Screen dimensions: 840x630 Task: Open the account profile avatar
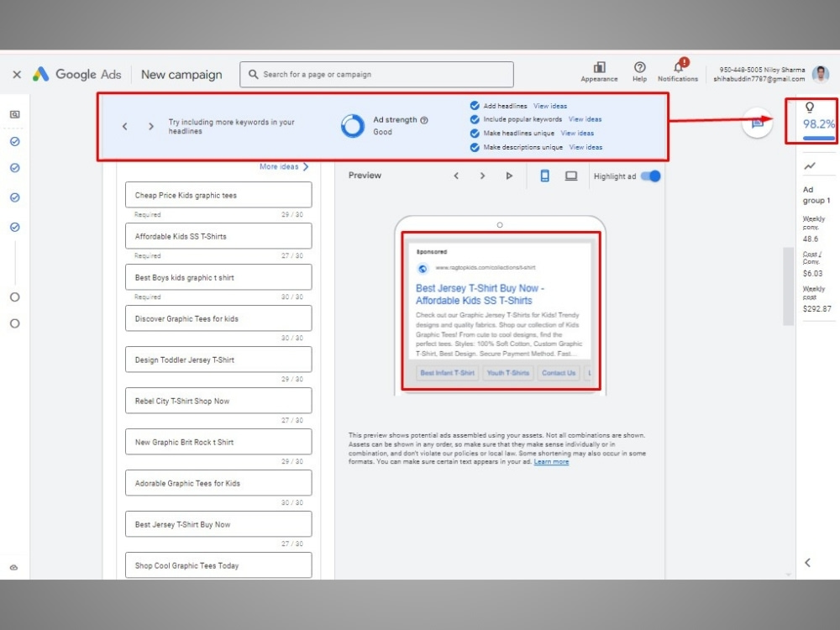[x=821, y=75]
